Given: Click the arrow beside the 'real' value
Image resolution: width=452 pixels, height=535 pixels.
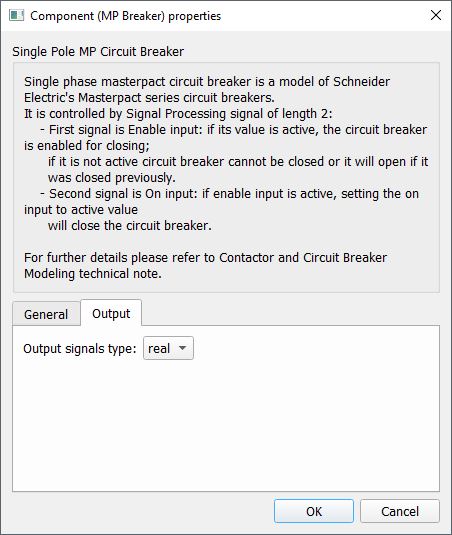Looking at the screenshot, I should click(x=183, y=348).
